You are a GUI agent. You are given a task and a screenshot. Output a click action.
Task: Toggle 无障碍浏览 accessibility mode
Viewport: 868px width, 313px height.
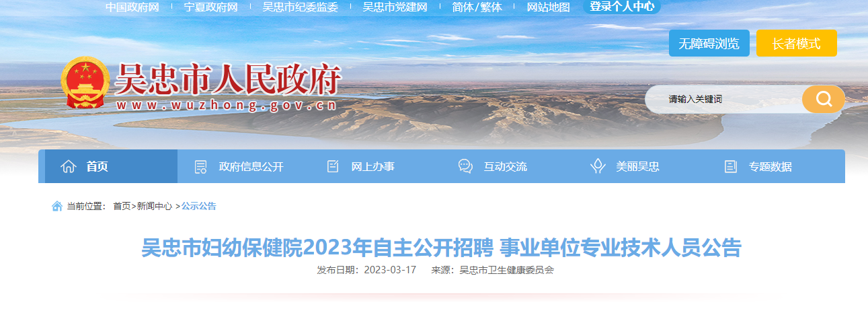coord(709,44)
